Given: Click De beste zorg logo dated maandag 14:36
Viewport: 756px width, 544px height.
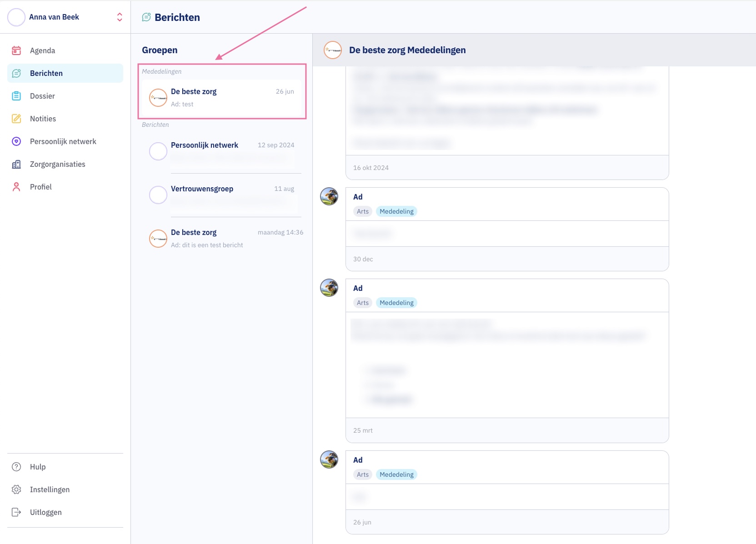Looking at the screenshot, I should click(x=158, y=239).
